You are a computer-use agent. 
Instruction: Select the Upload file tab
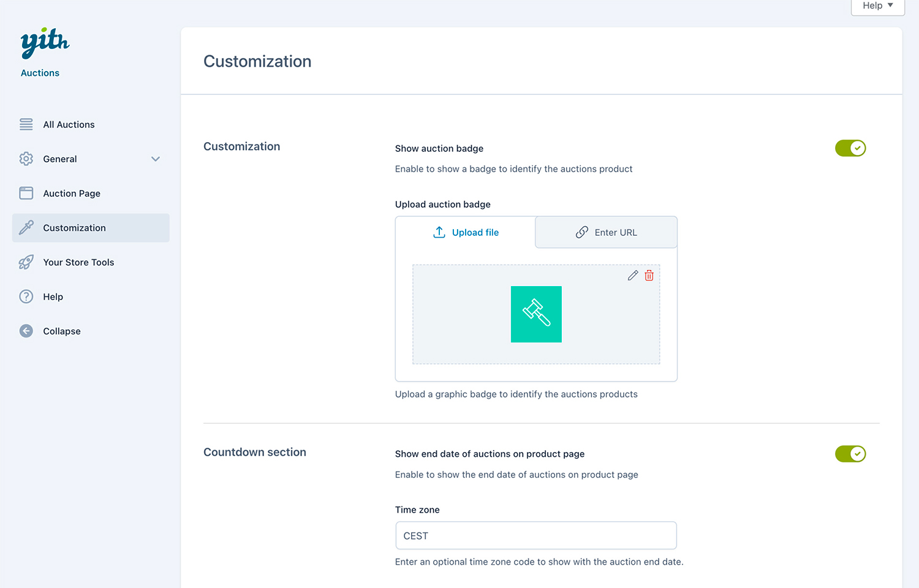pos(466,232)
